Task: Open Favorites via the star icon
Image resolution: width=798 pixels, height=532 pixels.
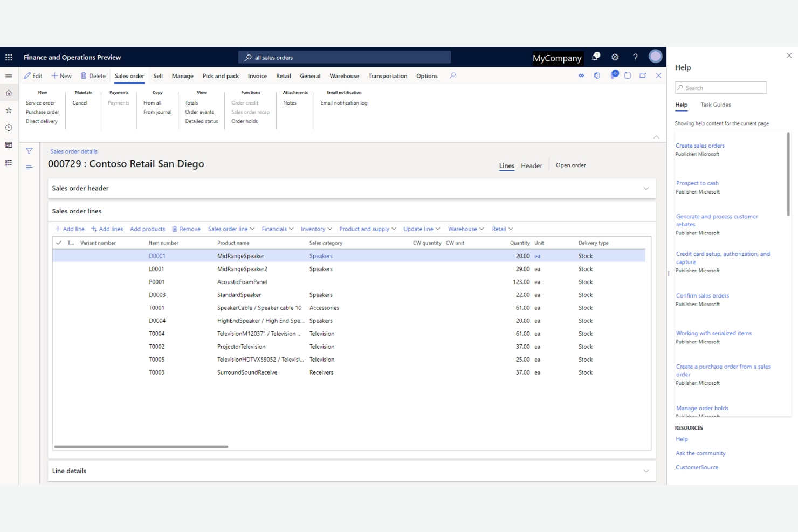Action: coord(9,110)
